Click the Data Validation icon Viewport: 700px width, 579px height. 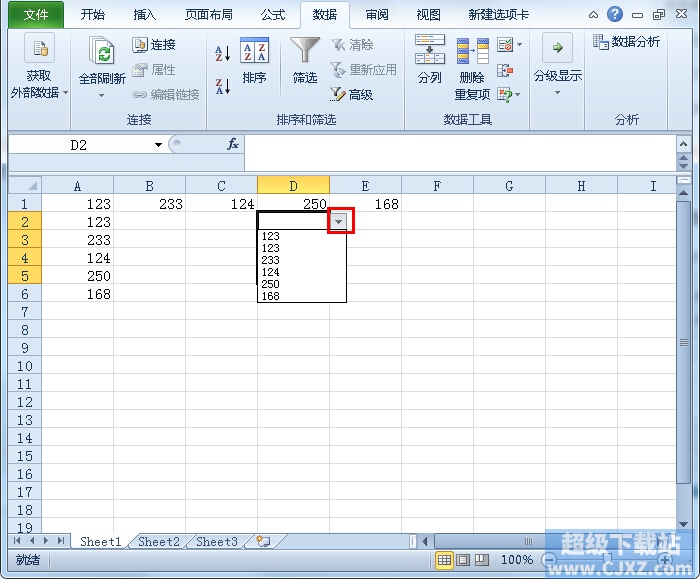tap(505, 45)
